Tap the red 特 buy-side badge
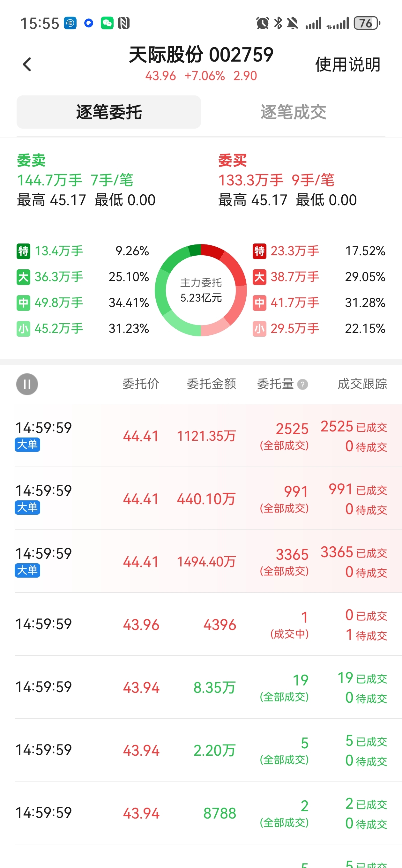The image size is (402, 868). pyautogui.click(x=259, y=251)
